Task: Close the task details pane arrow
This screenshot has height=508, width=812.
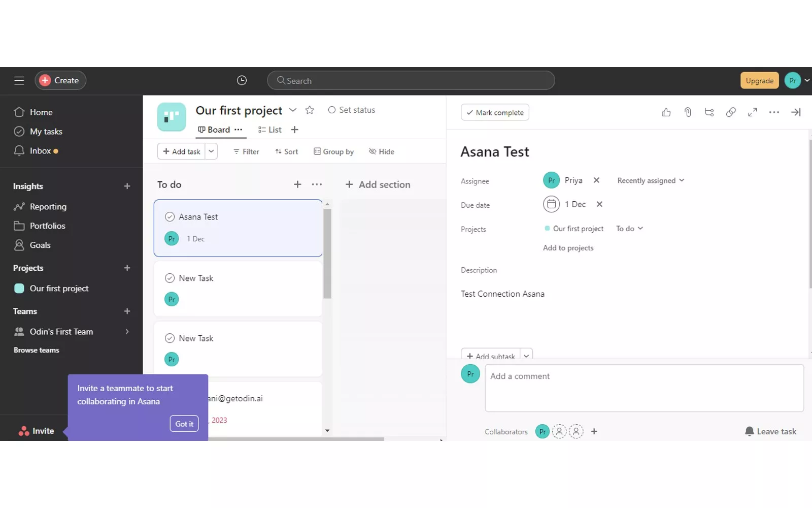Action: click(x=795, y=112)
